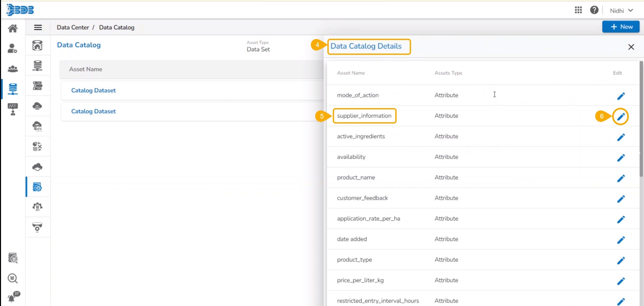Edit the supplier_information attribute

620,116
